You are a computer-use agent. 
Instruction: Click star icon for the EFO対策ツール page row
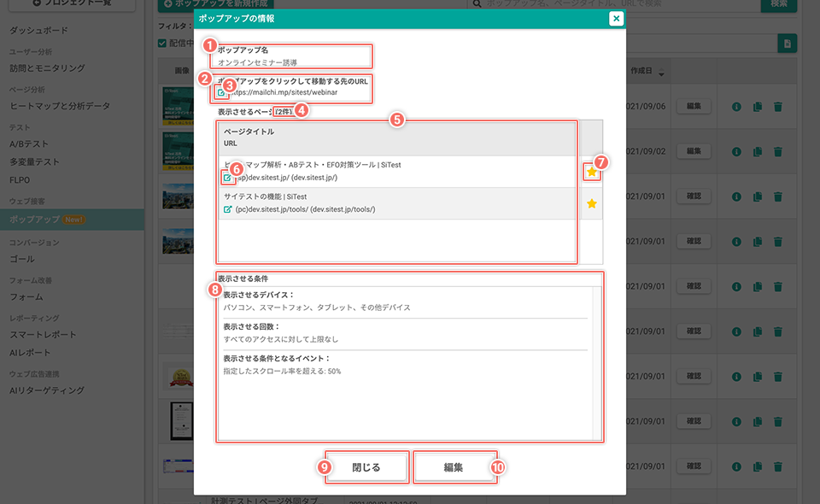pos(592,173)
